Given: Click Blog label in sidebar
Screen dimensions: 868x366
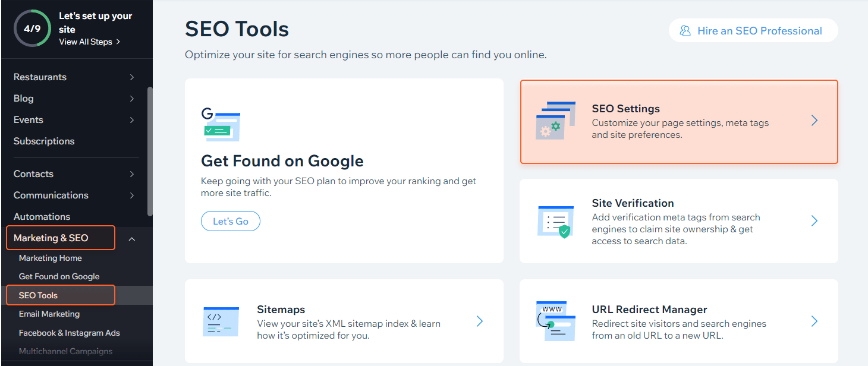Looking at the screenshot, I should click(24, 99).
